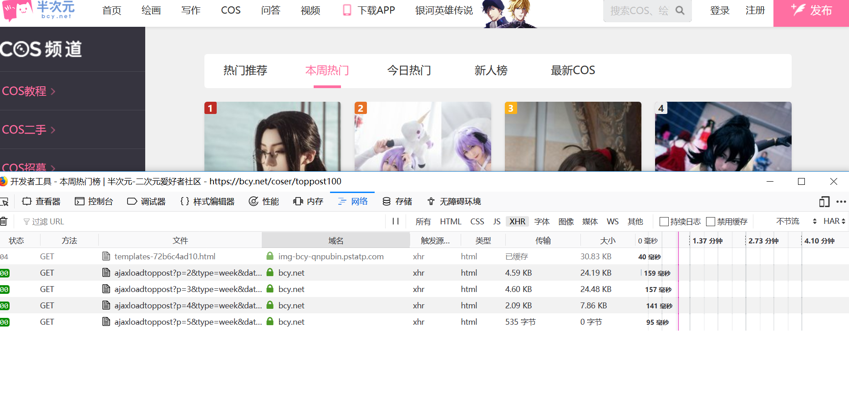Screen dimensions: 849x396
Task: Click the 0 毫秒 timeline column header
Action: click(648, 241)
